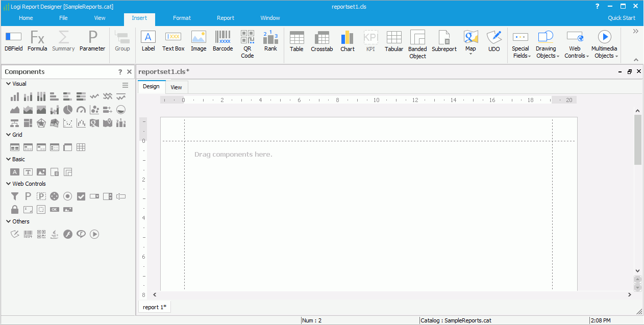Select the report 1* bottom tab
The width and height of the screenshot is (644, 325).
click(x=154, y=307)
